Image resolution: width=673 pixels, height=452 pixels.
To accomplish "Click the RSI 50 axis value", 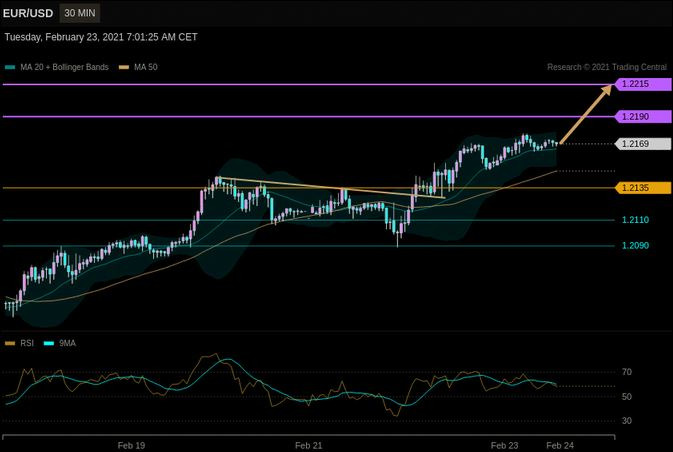I will [x=627, y=397].
